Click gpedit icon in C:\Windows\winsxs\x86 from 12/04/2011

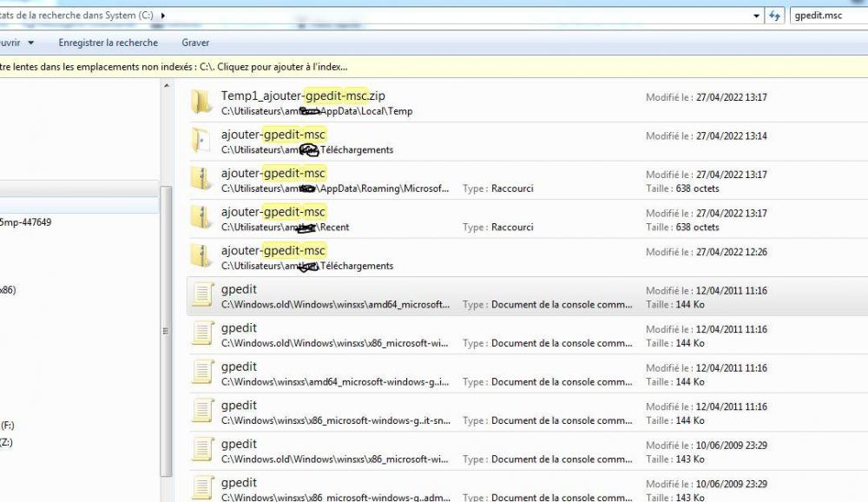coord(202,412)
